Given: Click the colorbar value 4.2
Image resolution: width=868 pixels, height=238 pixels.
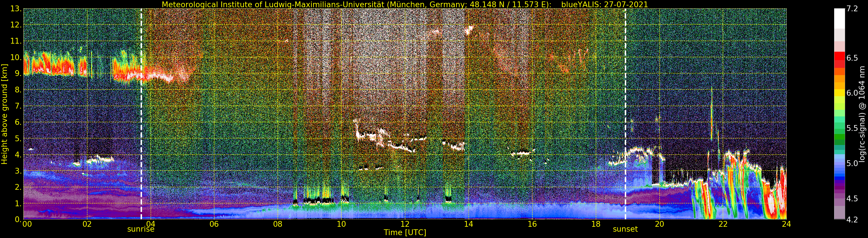Looking at the screenshot, I should (852, 220).
